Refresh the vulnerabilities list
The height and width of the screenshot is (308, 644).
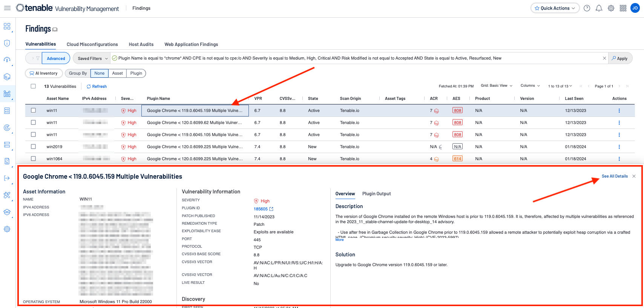pos(97,86)
